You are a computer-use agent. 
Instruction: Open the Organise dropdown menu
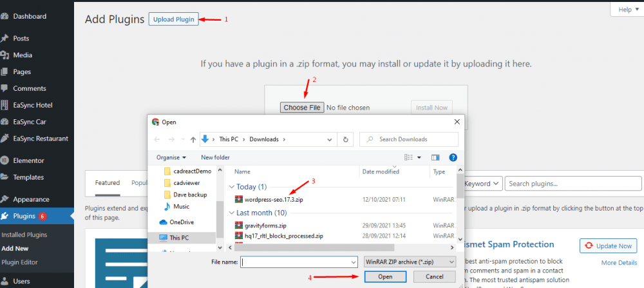click(171, 157)
